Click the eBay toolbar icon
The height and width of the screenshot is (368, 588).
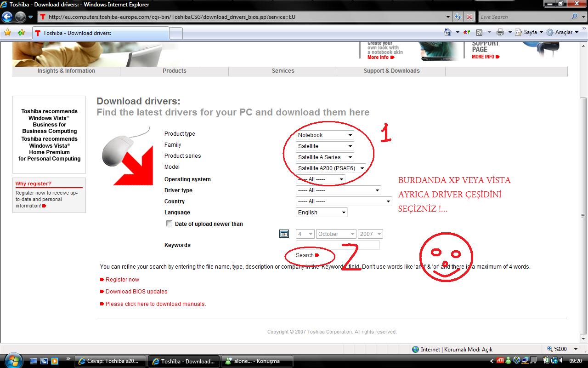pos(467,32)
